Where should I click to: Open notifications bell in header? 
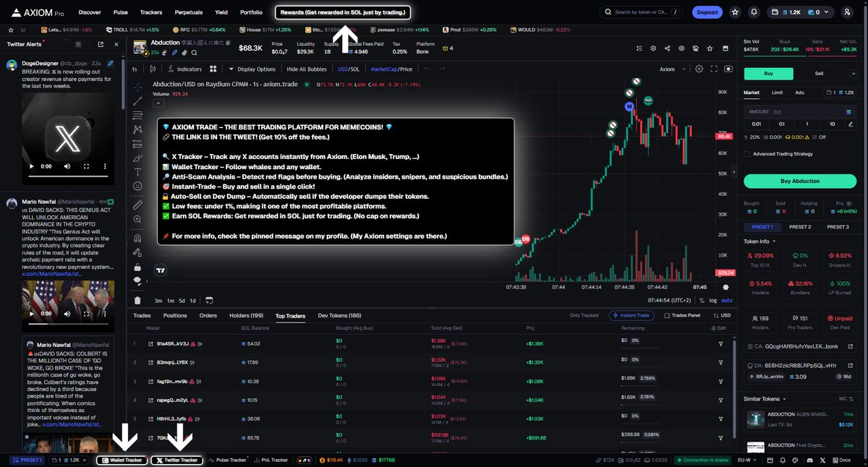pyautogui.click(x=754, y=12)
